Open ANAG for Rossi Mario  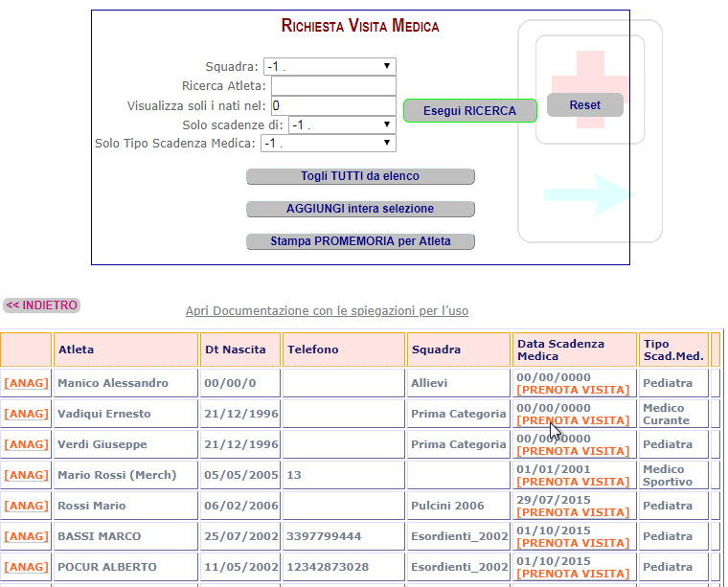26,506
